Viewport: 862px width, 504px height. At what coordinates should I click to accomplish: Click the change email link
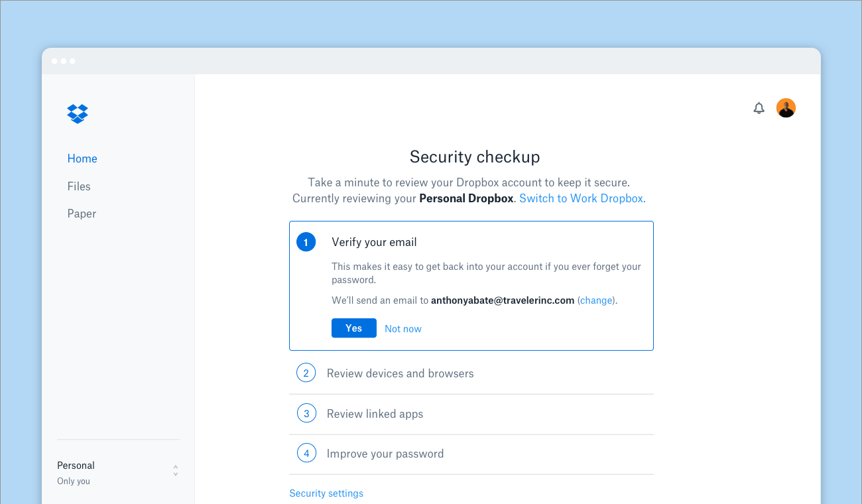(x=596, y=300)
